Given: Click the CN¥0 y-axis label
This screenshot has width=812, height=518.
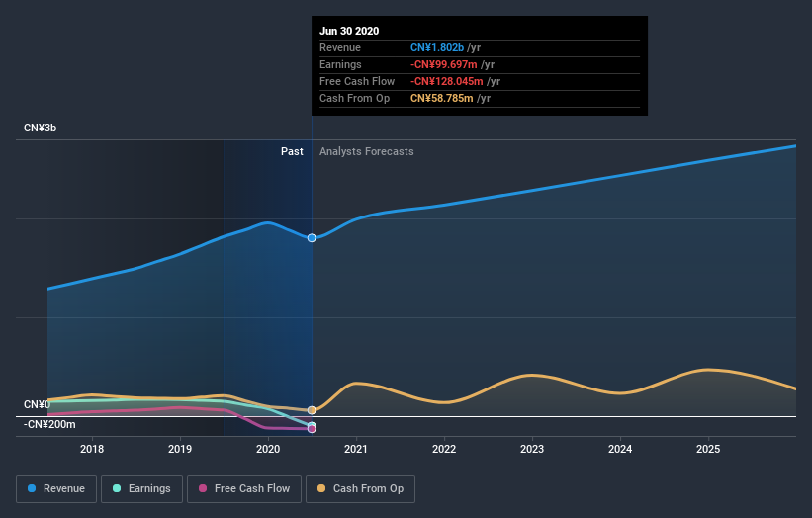Looking at the screenshot, I should 37,404.
